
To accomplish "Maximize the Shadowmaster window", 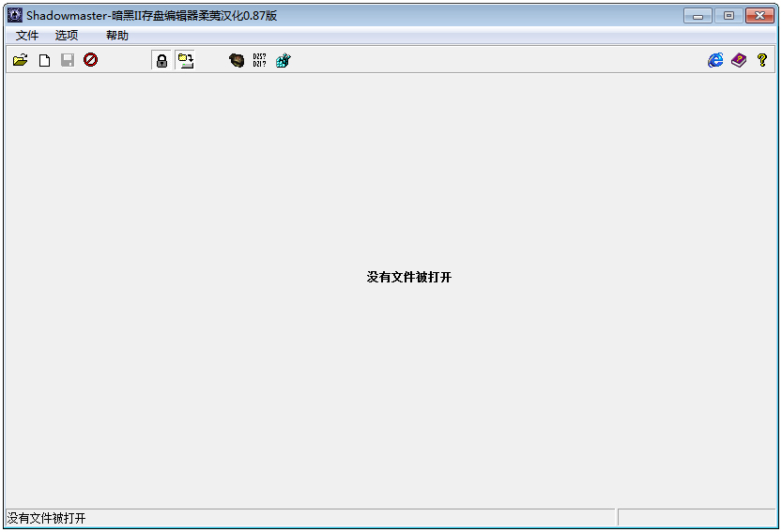I will 728,15.
